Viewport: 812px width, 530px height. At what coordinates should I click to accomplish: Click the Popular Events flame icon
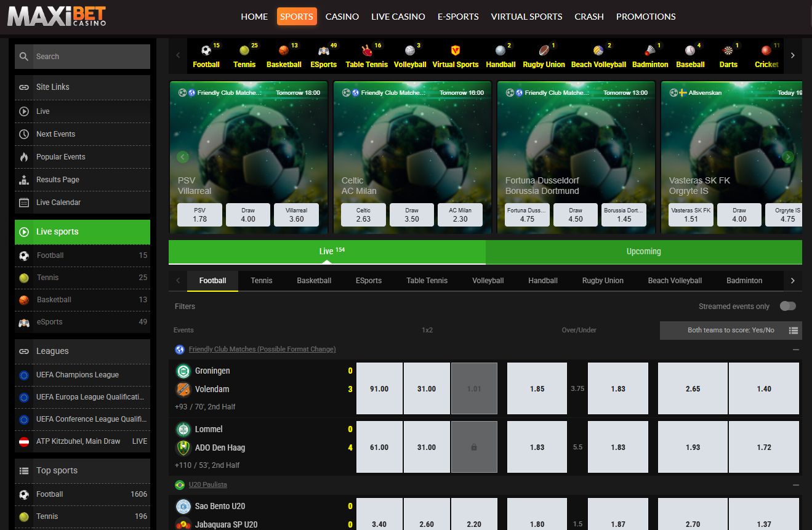(24, 157)
